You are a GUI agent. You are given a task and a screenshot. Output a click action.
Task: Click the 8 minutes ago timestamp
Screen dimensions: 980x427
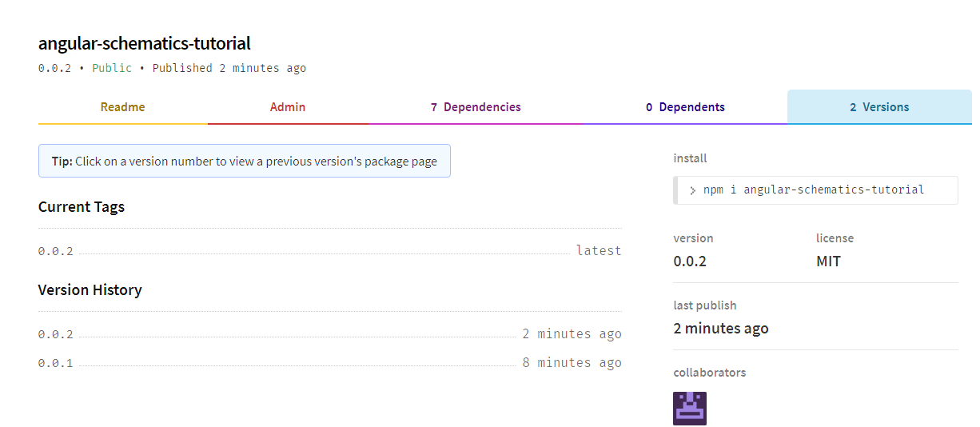[572, 363]
